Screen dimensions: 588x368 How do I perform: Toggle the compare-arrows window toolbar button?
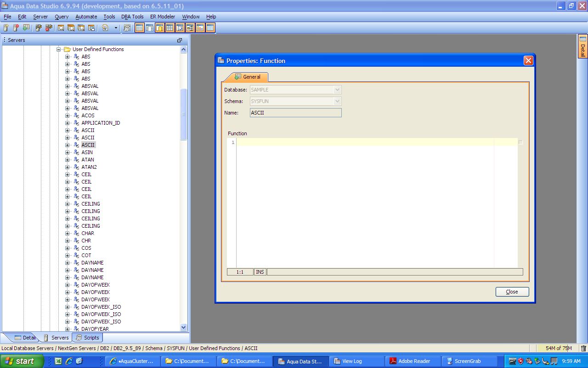coord(180,28)
